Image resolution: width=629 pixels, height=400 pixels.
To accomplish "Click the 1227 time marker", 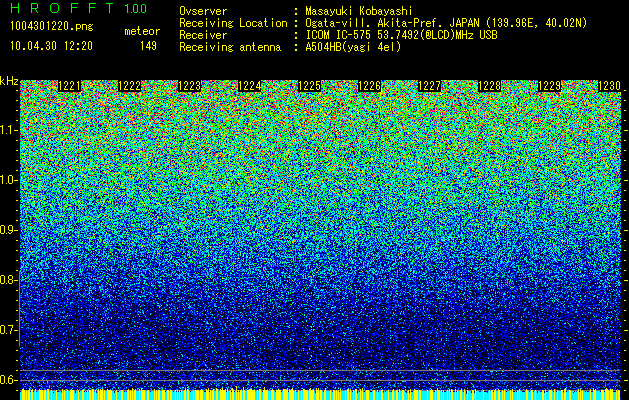I will click(430, 86).
